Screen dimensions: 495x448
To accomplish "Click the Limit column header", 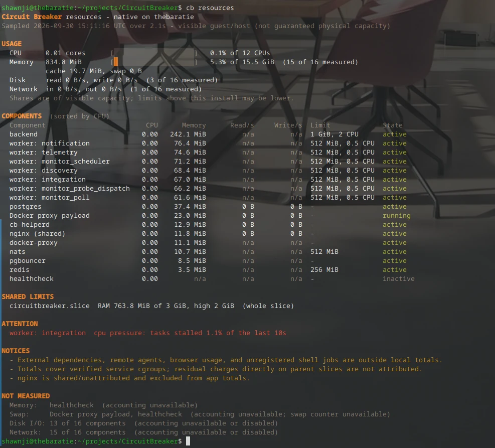I will click(320, 125).
